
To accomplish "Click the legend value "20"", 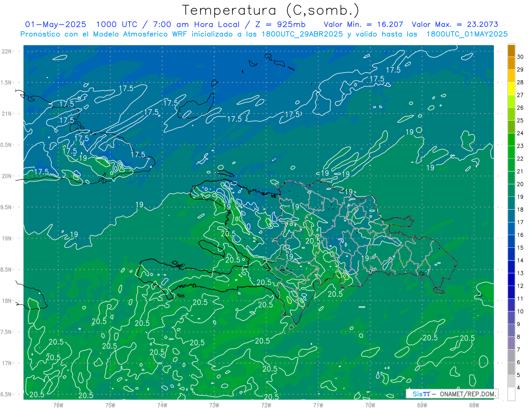I will tap(520, 184).
